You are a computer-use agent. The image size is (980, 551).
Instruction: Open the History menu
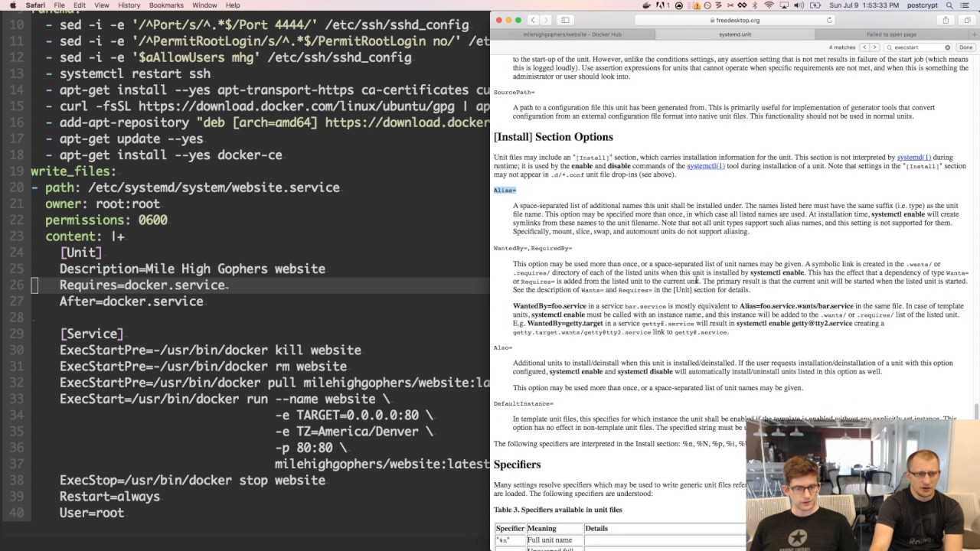129,5
